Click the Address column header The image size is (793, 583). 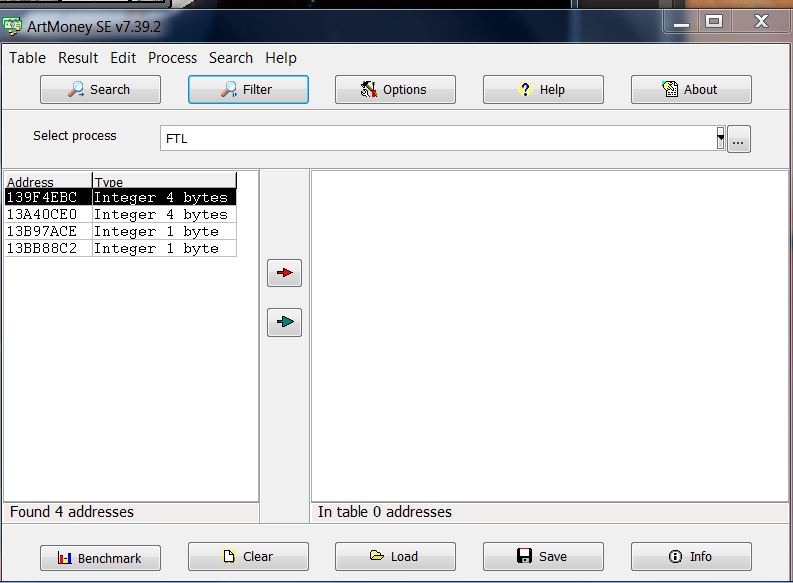(48, 181)
